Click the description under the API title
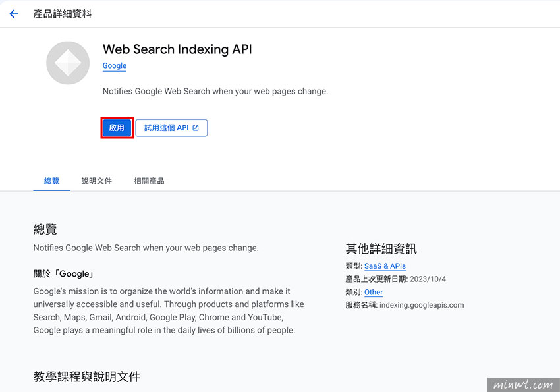560x392 pixels. 215,92
